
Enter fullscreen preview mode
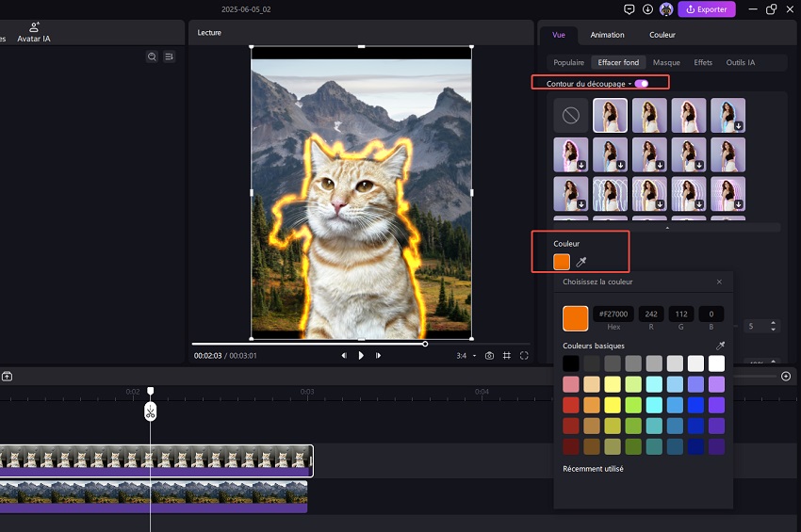tap(524, 355)
